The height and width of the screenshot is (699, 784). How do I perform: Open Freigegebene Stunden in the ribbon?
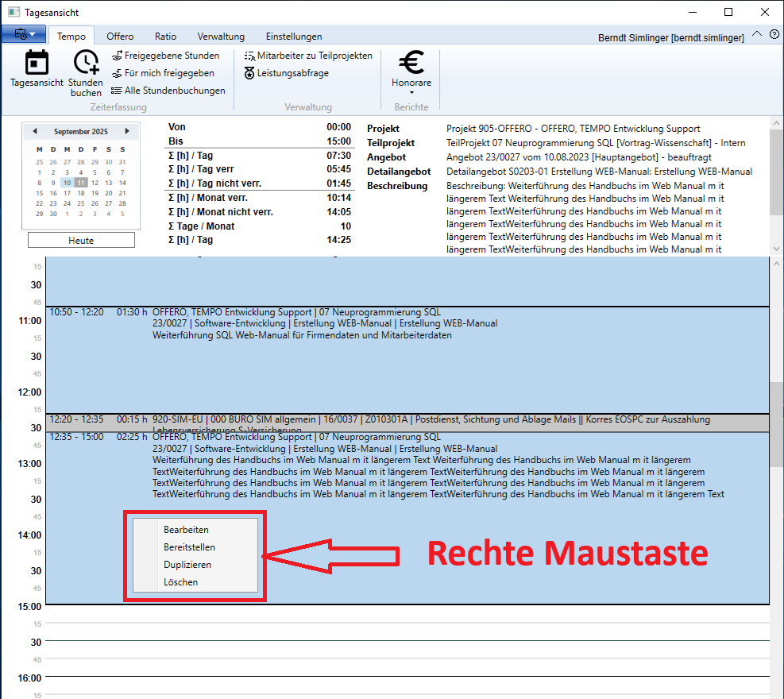coord(165,56)
